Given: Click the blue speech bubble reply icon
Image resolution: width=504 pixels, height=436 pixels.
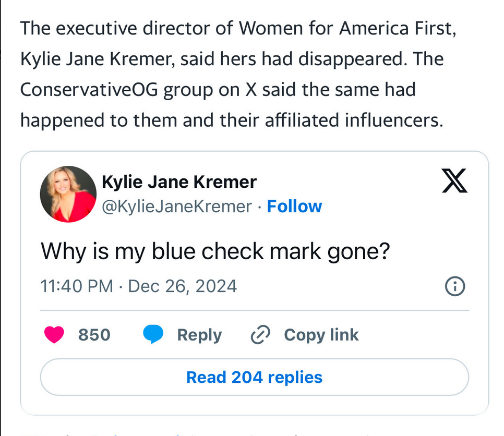Looking at the screenshot, I should [153, 334].
